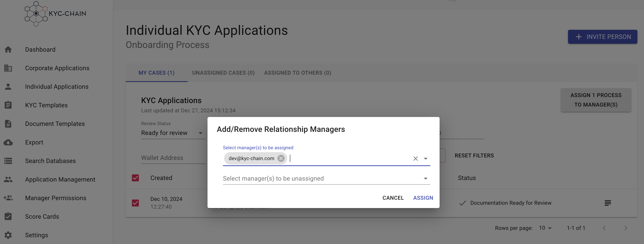
Task: Click the Export cloud download icon
Action: (x=8, y=142)
